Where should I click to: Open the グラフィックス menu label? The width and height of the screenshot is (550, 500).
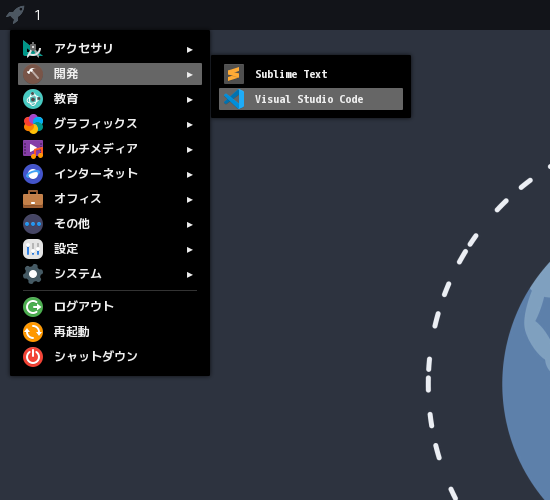pyautogui.click(x=95, y=124)
